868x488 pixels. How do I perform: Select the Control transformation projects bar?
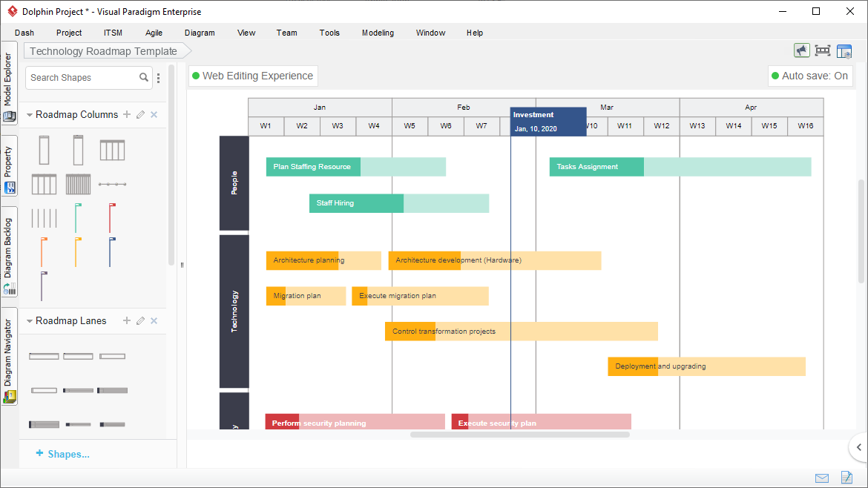[522, 332]
